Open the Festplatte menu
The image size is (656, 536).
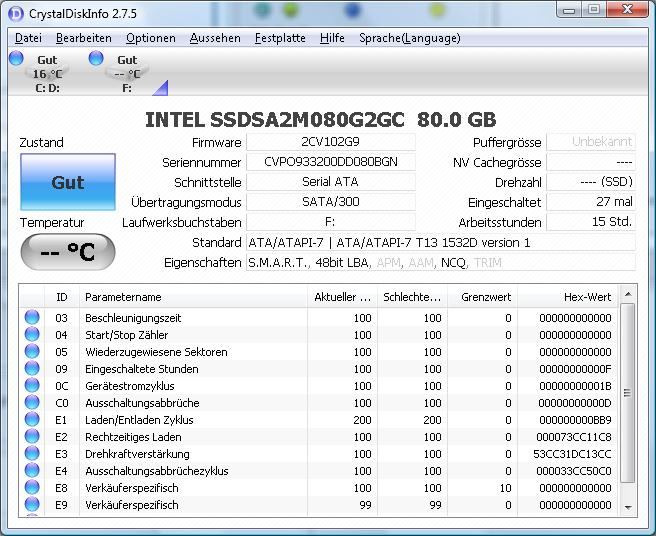click(280, 38)
